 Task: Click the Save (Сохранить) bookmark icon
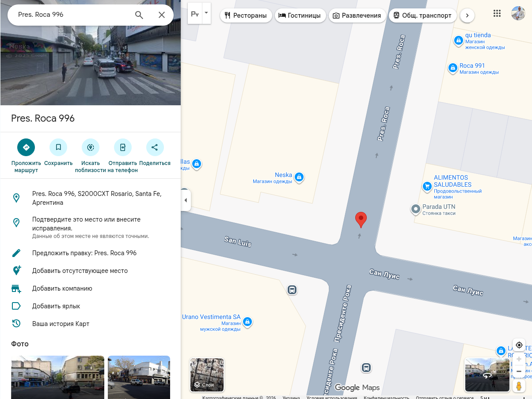tap(58, 147)
